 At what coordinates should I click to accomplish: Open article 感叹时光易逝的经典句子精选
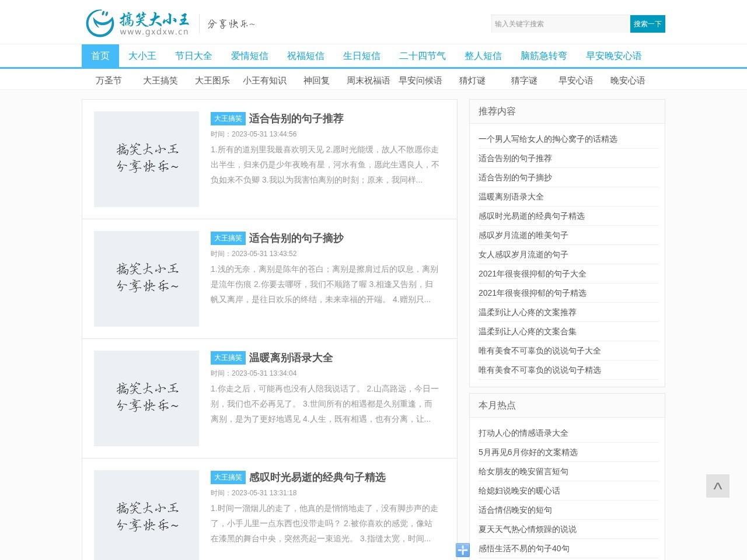(x=317, y=477)
